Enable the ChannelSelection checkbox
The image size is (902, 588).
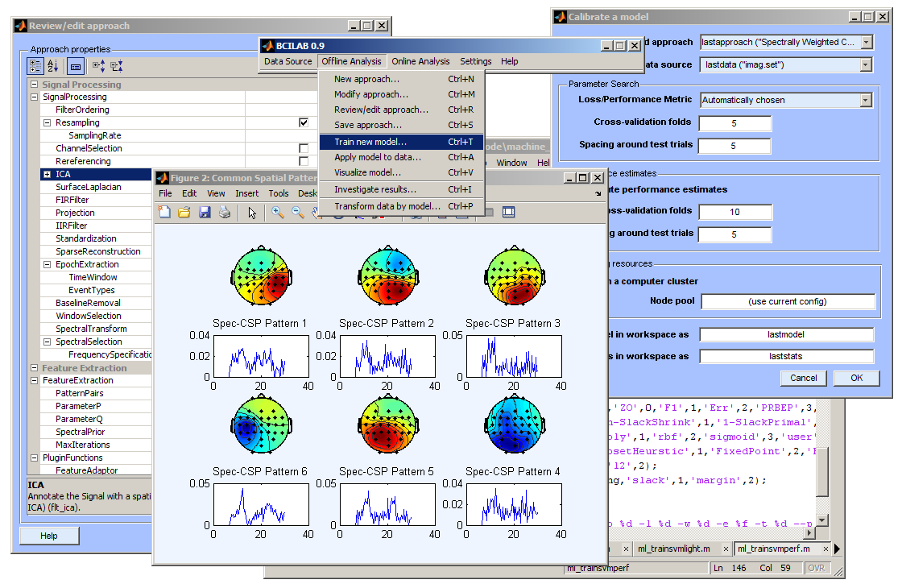(304, 148)
